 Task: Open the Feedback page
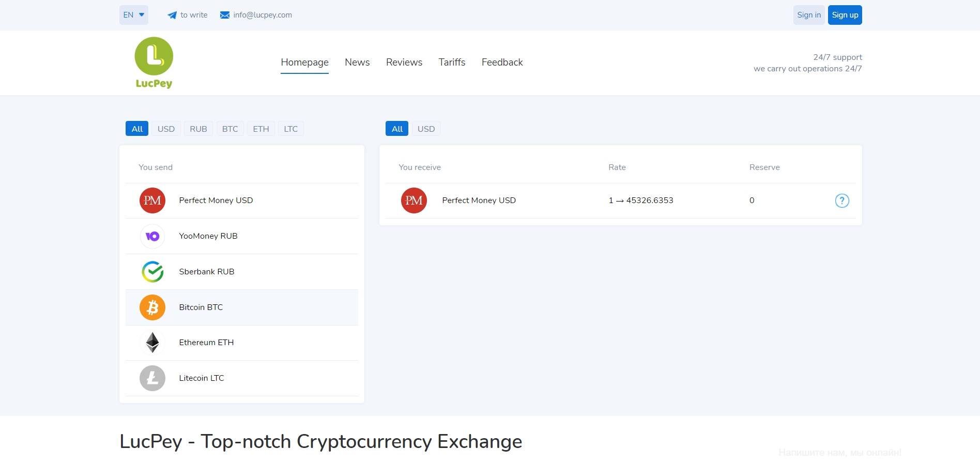pos(502,63)
